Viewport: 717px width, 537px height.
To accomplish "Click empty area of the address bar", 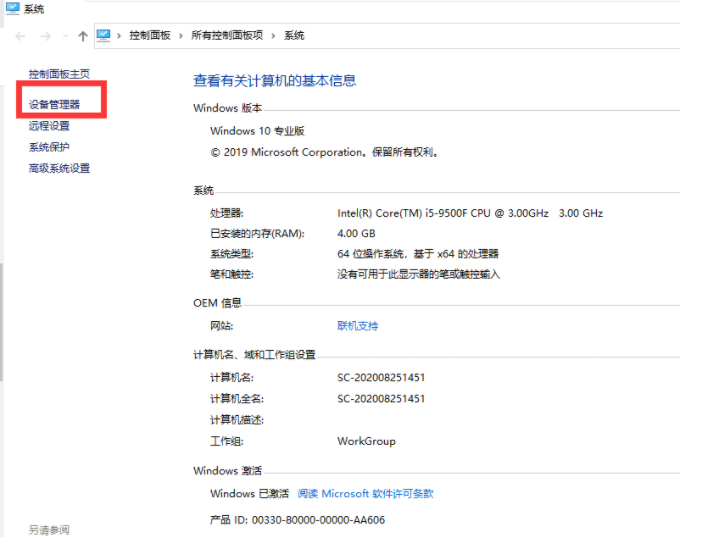I will tap(500, 36).
